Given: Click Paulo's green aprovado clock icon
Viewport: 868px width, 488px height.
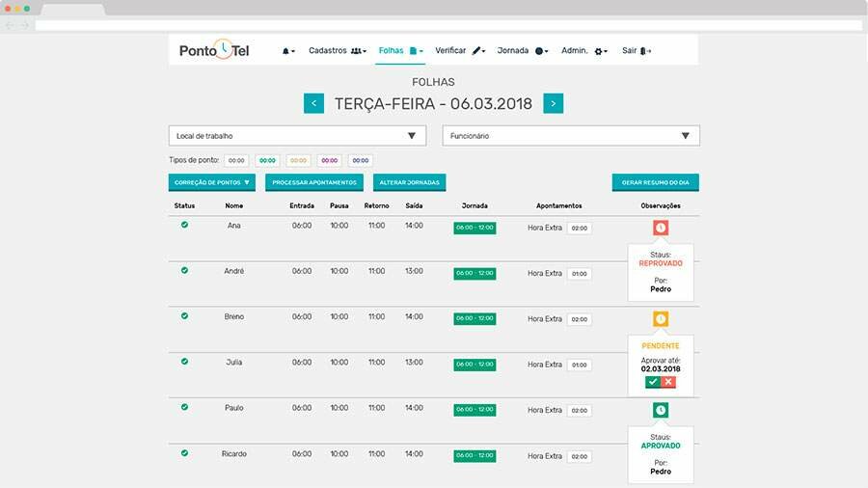Looking at the screenshot, I should pos(661,410).
